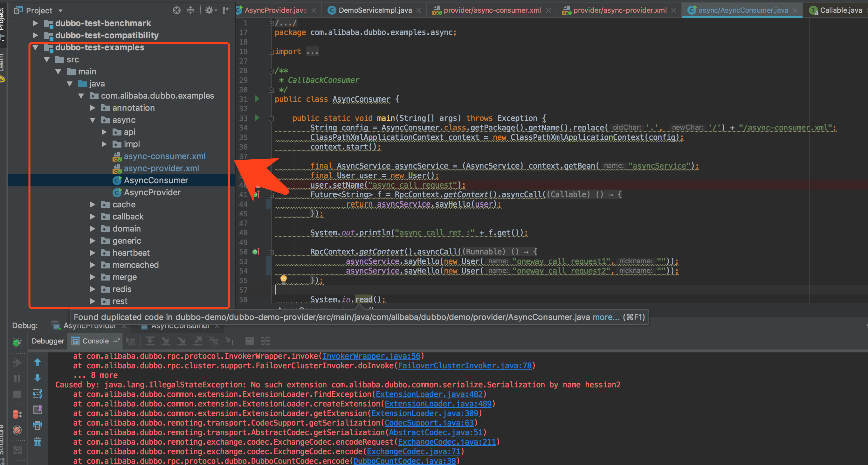Screen dimensions: 868x465
Task: Click the scroll-from-source target icon
Action: [176, 10]
